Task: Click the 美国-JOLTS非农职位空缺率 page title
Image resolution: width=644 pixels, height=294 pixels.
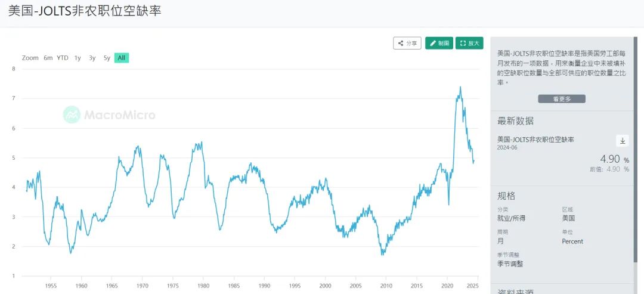Action: (x=85, y=11)
